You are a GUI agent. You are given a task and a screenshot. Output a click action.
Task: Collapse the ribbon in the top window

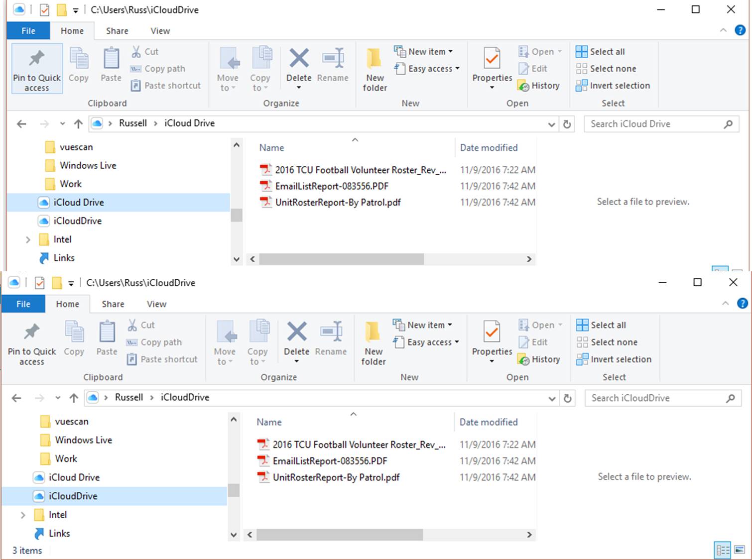(x=723, y=30)
